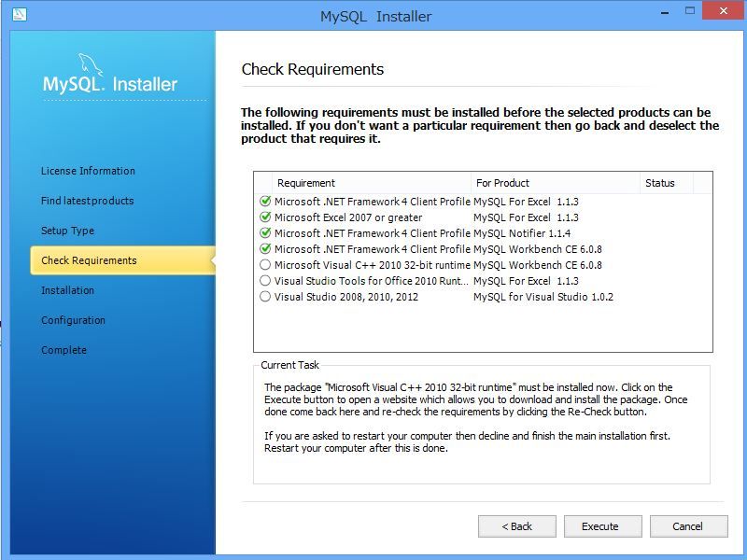Go to License Information step
The width and height of the screenshot is (747, 560).
tap(88, 171)
